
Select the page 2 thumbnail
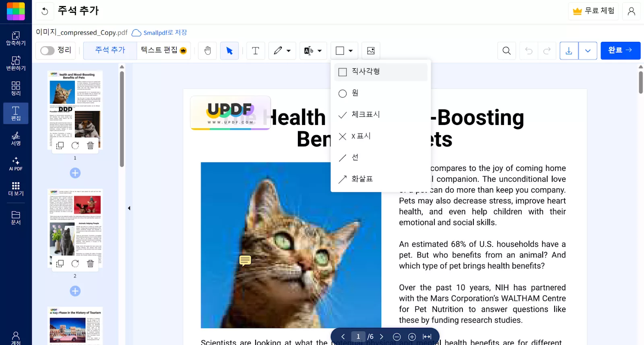click(x=75, y=228)
